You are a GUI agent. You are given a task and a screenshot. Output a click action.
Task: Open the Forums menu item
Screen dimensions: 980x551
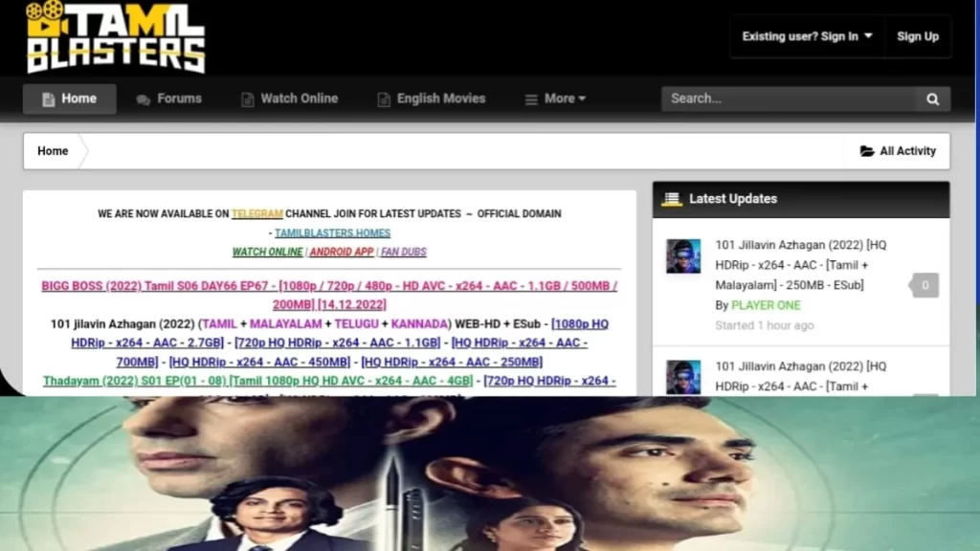point(168,99)
